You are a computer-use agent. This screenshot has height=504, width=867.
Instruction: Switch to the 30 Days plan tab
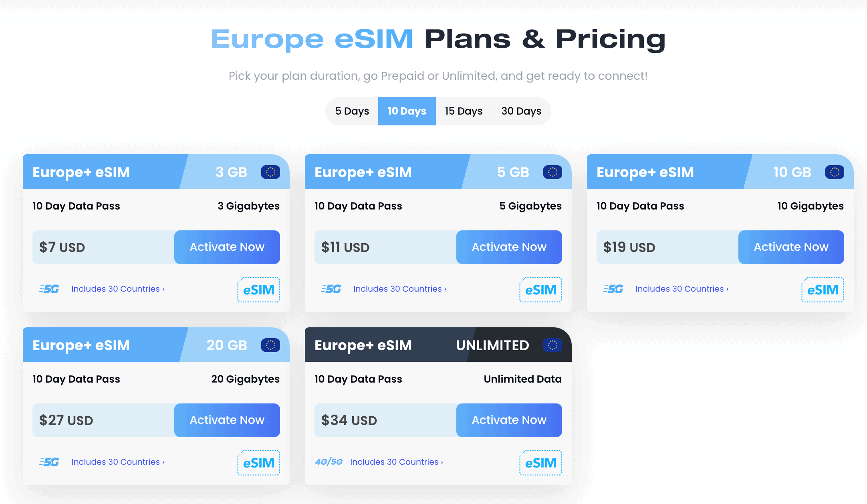coord(521,111)
